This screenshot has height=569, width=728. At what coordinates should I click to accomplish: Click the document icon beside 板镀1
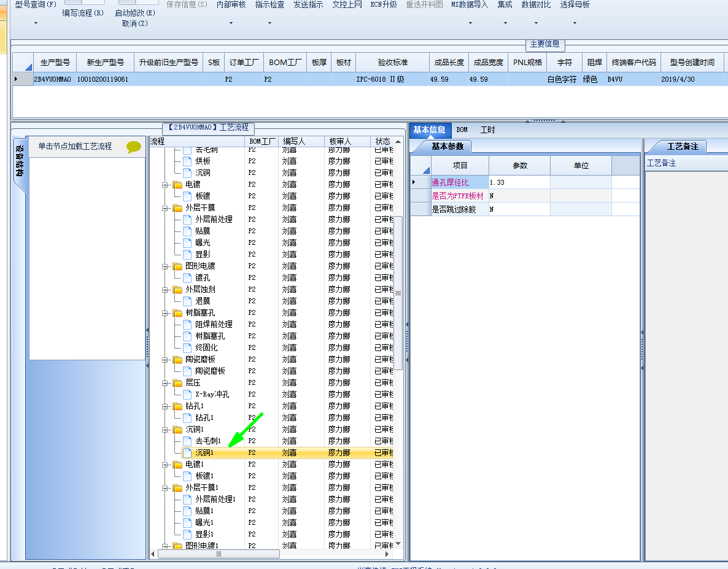187,476
